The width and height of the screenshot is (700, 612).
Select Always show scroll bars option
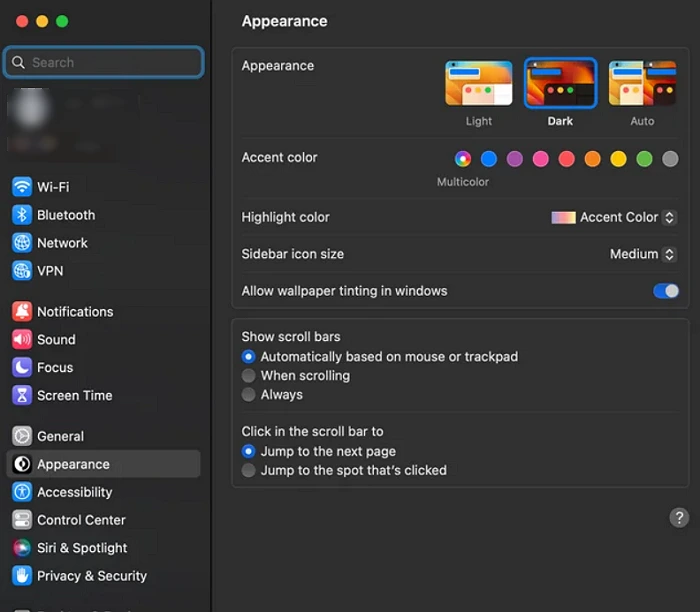(248, 395)
